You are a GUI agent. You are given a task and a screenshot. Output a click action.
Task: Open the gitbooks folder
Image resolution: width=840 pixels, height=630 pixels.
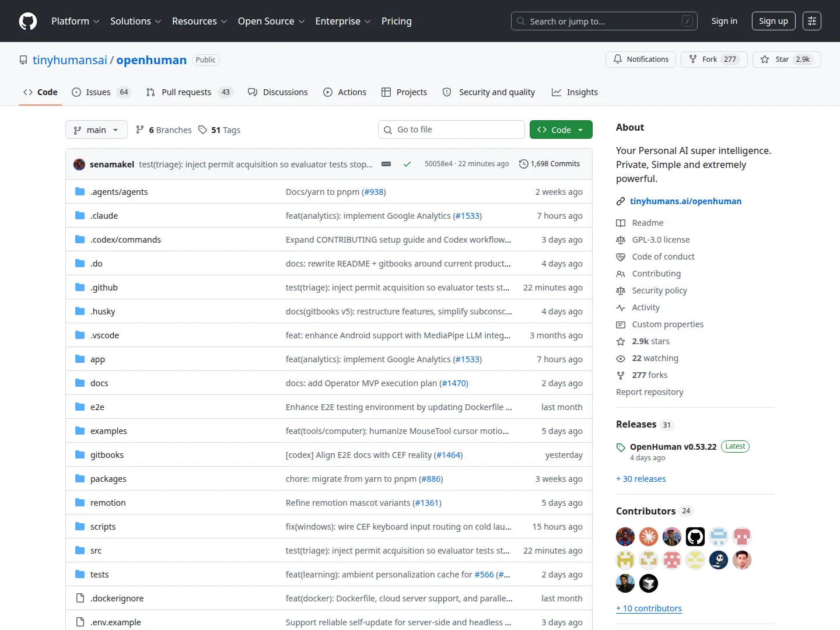pos(107,455)
